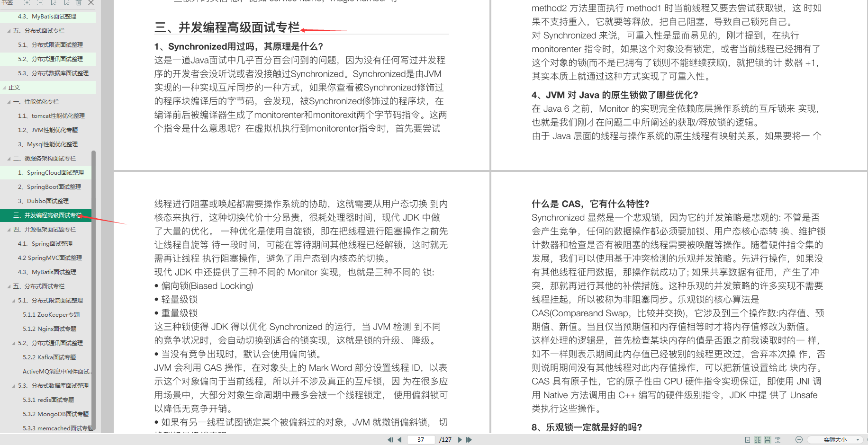This screenshot has height=445, width=868.
Task: Click the 书签 panel title
Action: tap(7, 3)
